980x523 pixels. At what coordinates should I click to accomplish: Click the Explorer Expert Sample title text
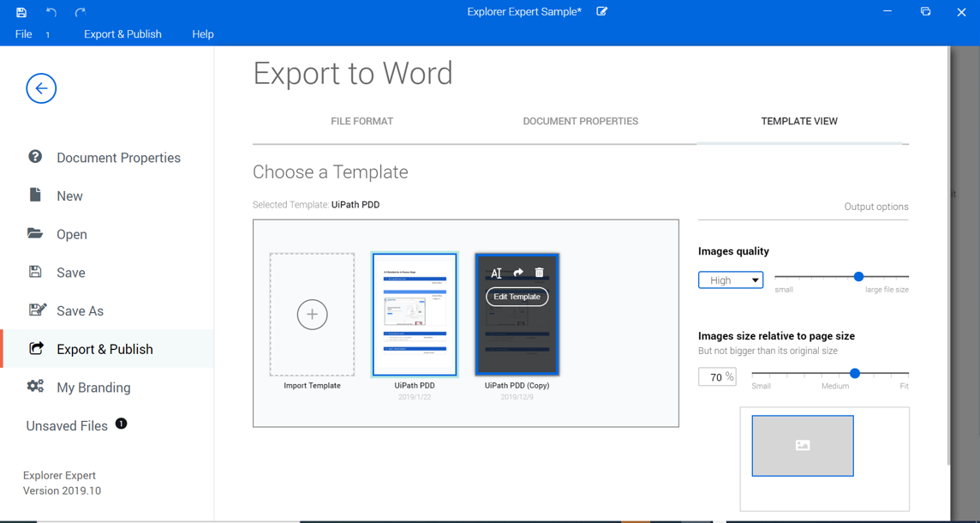(x=524, y=12)
